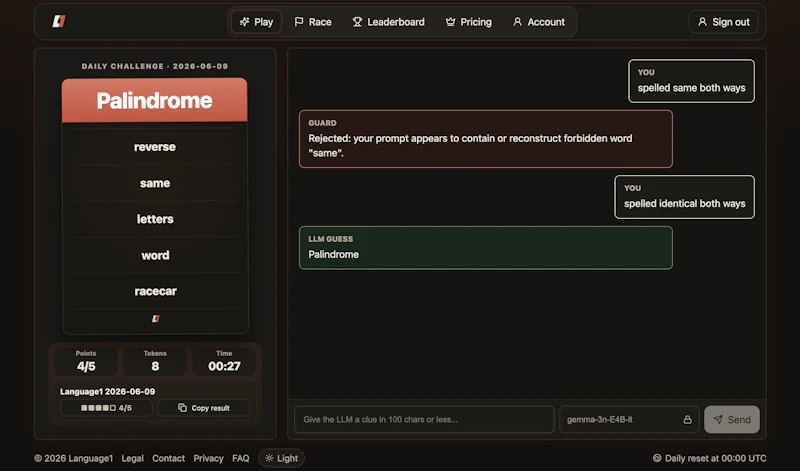The height and width of the screenshot is (471, 800).
Task: Click the clue input field
Action: (x=424, y=419)
